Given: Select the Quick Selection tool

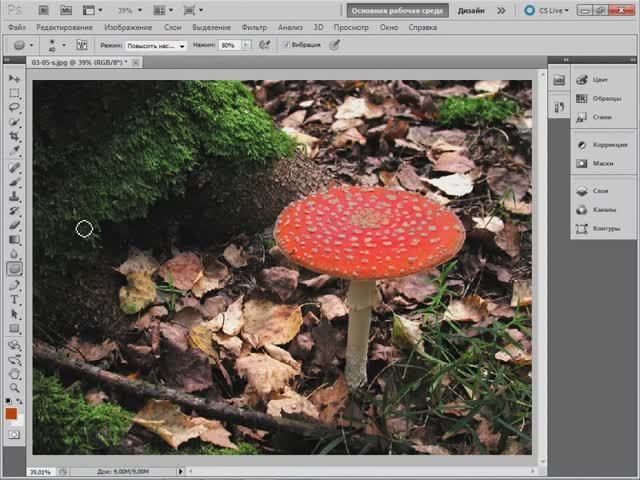Looking at the screenshot, I should click(x=14, y=122).
